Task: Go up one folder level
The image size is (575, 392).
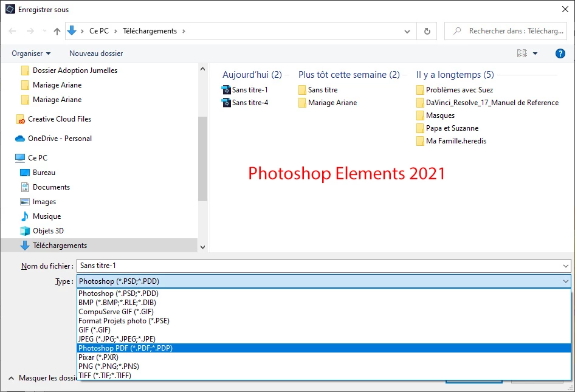Action: (57, 31)
